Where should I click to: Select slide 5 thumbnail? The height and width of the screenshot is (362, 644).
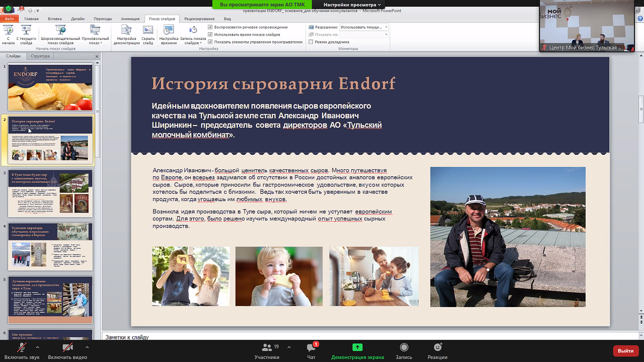pos(50,300)
